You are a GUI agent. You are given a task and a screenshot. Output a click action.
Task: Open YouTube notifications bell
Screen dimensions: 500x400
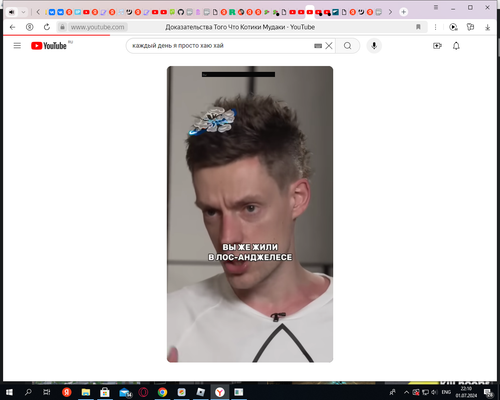[x=456, y=46]
